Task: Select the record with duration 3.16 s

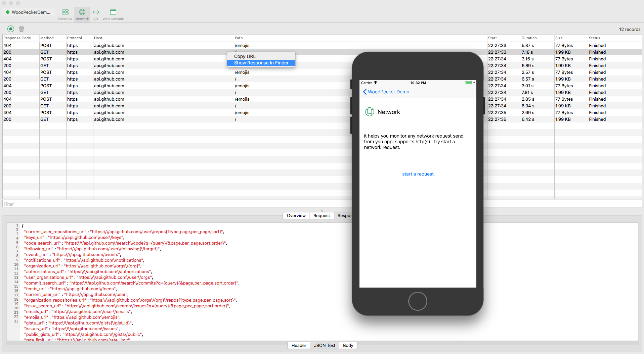Action: (x=322, y=59)
